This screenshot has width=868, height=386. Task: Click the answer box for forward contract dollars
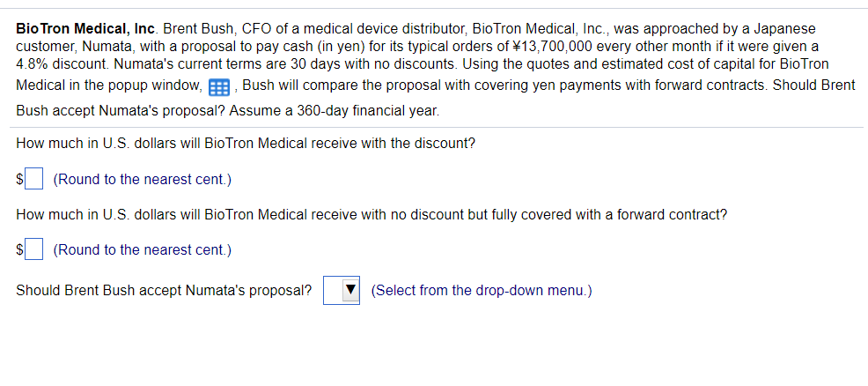(x=34, y=249)
